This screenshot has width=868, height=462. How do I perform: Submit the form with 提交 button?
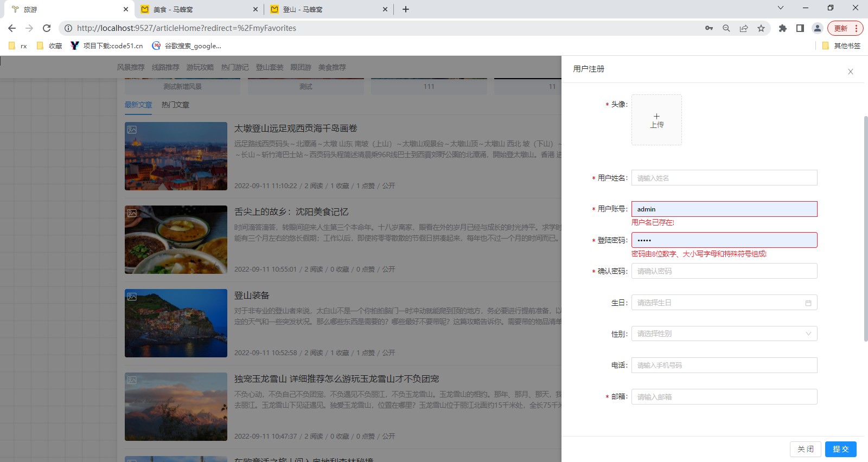(x=841, y=449)
